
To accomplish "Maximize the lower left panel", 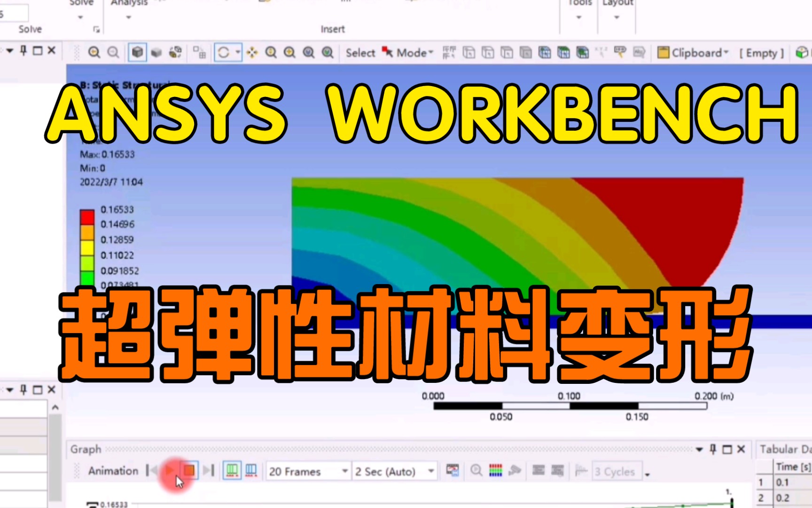I will pyautogui.click(x=38, y=389).
